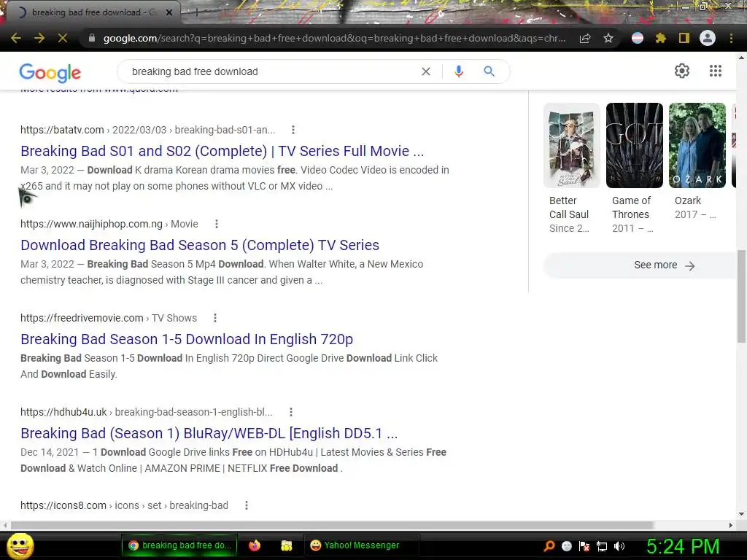Open Chrome's three-dot main menu
This screenshot has height=560, width=747.
[731, 38]
